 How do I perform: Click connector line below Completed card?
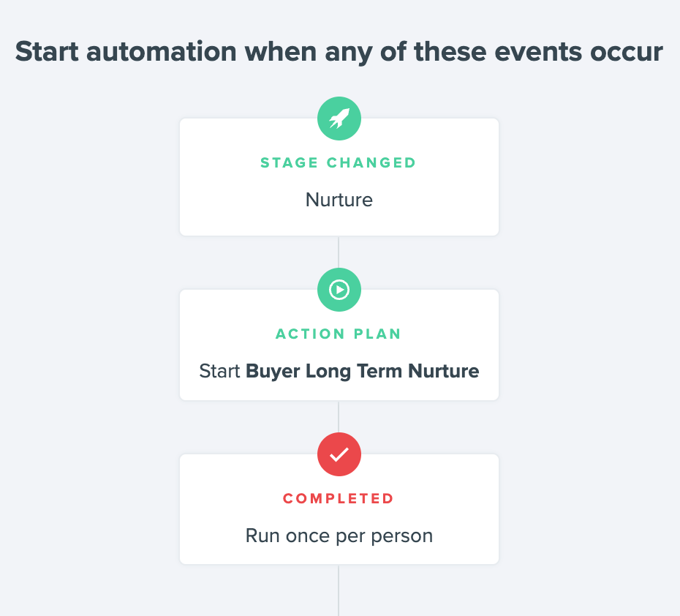pyautogui.click(x=339, y=590)
